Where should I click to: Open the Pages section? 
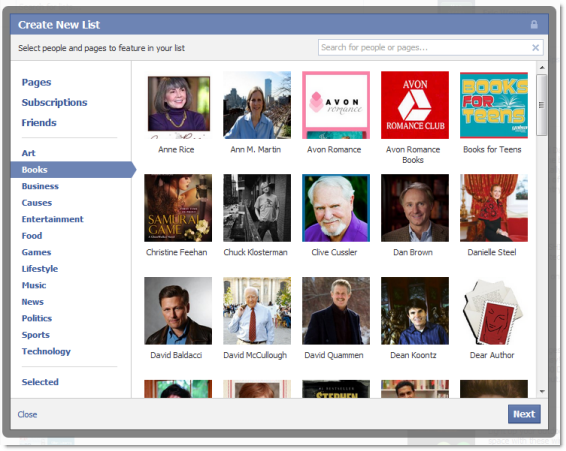point(36,82)
